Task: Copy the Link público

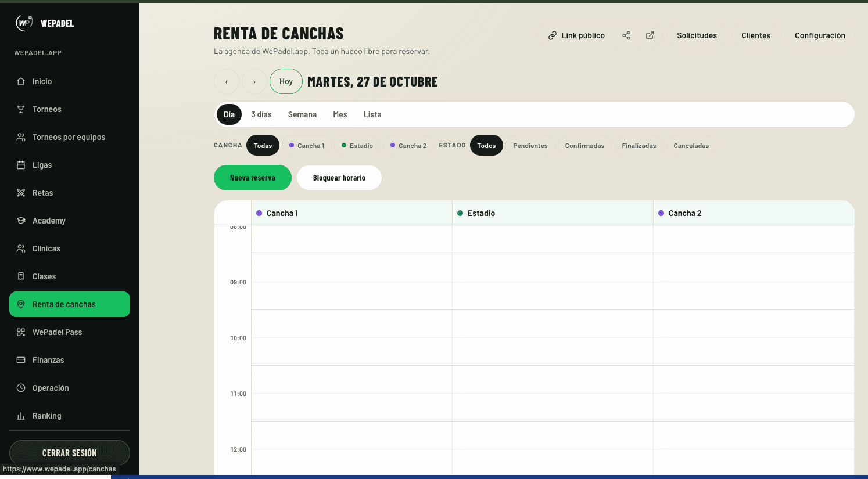Action: (x=576, y=35)
